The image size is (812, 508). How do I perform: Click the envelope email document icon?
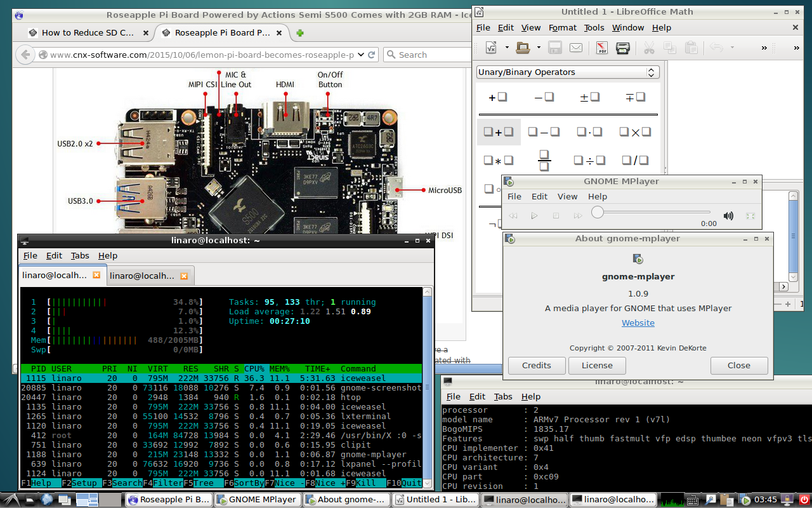click(575, 48)
